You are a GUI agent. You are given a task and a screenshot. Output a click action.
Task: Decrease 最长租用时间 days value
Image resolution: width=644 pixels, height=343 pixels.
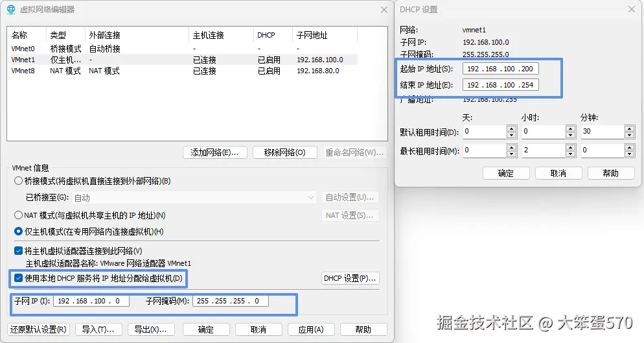511,154
